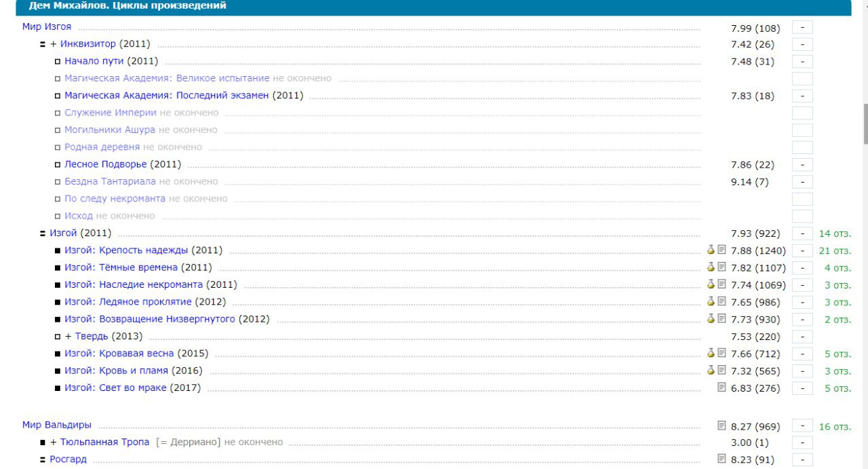The width and height of the screenshot is (868, 469).
Task: Click annotation icon in Изгой: Тёмные времена row
Action: click(722, 267)
